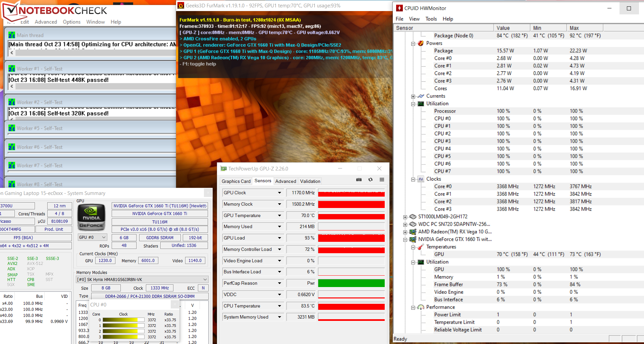Click the Value column header in HWMonitor
This screenshot has width=644, height=344.
tap(512, 28)
